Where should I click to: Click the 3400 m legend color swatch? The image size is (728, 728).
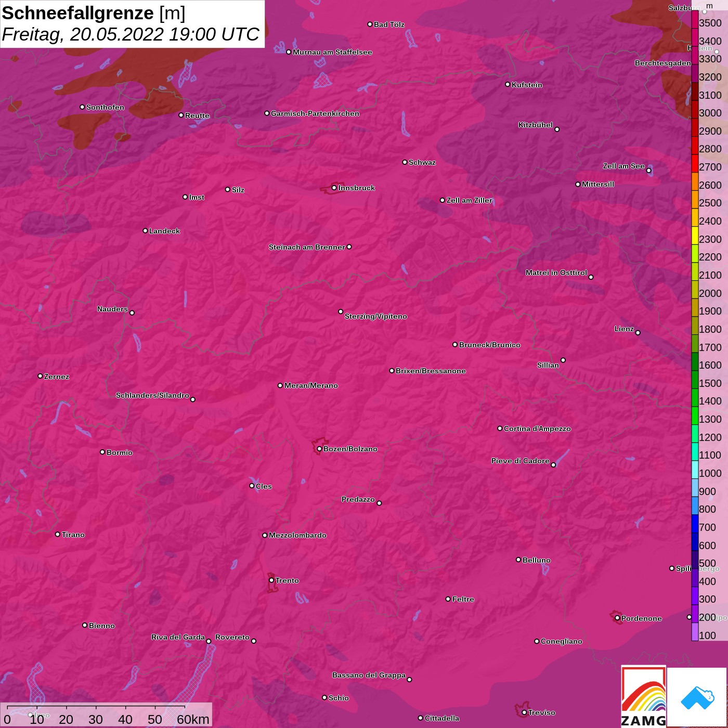695,37
